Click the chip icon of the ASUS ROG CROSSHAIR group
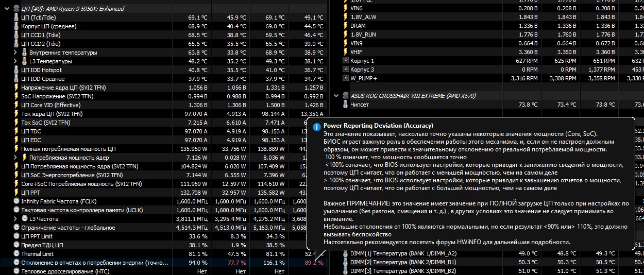The height and width of the screenshot is (275, 644). pyautogui.click(x=345, y=96)
